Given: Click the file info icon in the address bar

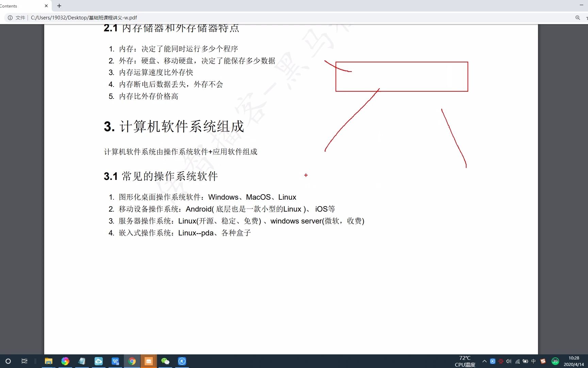Looking at the screenshot, I should pos(9,17).
